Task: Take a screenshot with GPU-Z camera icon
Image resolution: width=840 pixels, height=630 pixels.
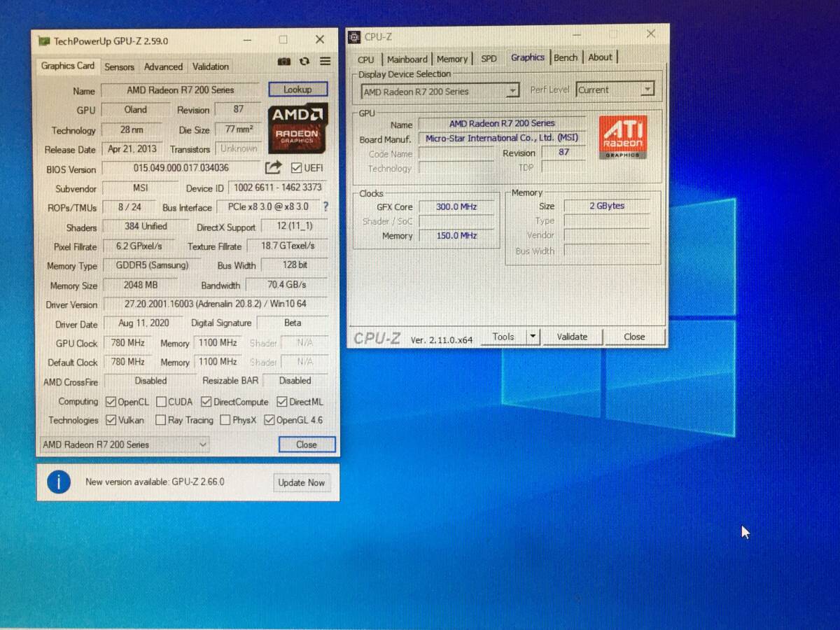Action: click(x=283, y=62)
